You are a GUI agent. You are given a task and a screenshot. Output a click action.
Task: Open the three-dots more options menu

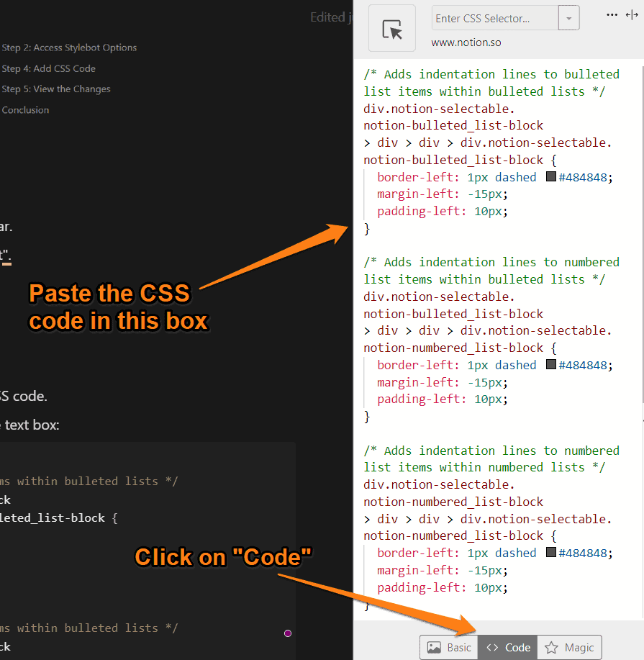pyautogui.click(x=612, y=14)
